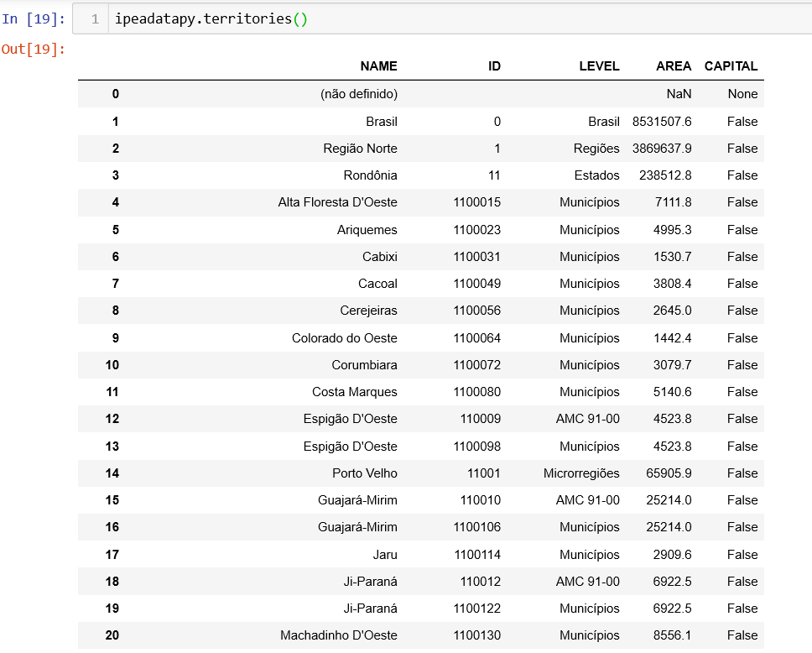Select the 'Ariquemes' name cell

[x=367, y=230]
